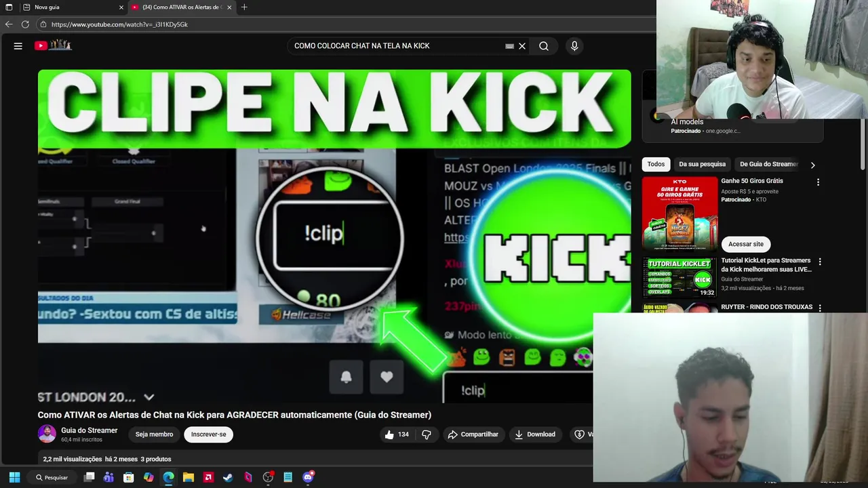Screen dimensions: 868x488
Task: Click the YouTube logo home link
Action: (54, 45)
